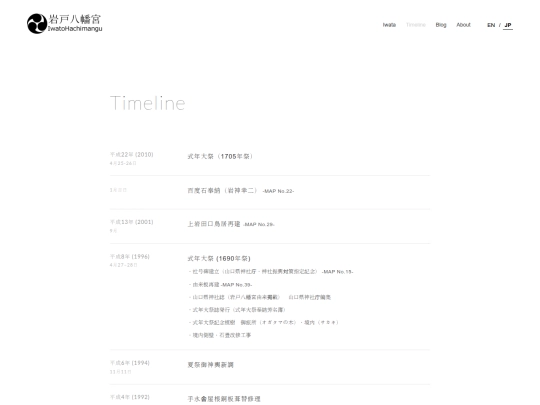This screenshot has height=405, width=540.
Task: Click the 夏祭御神輿新調 entry
Action: coord(210,365)
